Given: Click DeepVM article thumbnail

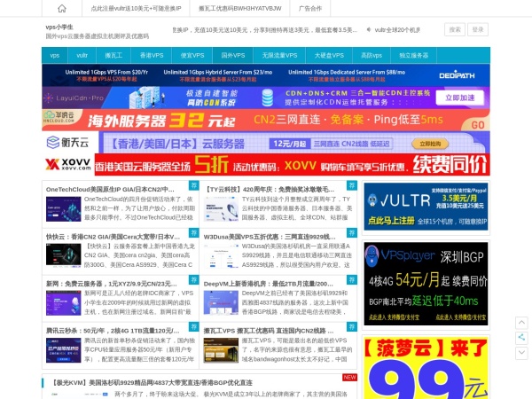Looking at the screenshot, I should 221,303.
